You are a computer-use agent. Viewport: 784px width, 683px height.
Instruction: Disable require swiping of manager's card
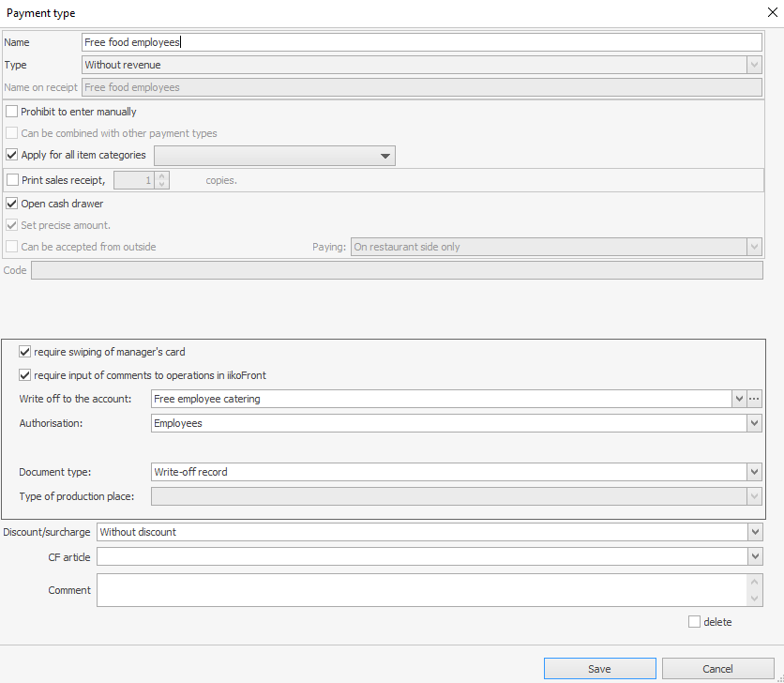(25, 352)
